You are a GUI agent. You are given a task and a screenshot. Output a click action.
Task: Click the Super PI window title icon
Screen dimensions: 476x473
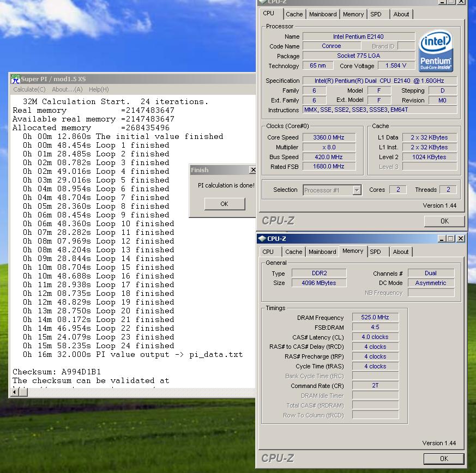coord(15,79)
